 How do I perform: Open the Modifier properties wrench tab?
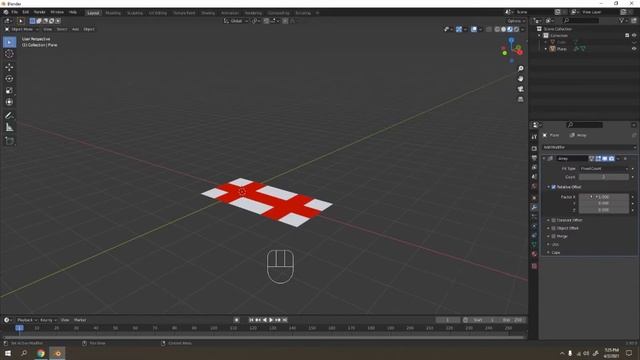tap(534, 207)
